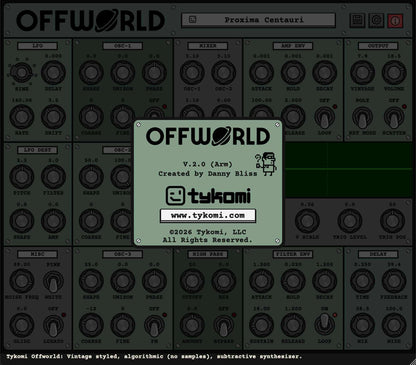Click the Mixer OSC-1 level knob
Screen dimensions: 416x365
[192, 73]
